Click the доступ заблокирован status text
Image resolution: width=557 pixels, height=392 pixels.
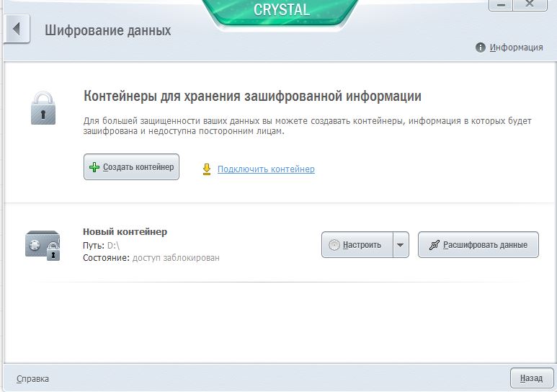tap(176, 258)
